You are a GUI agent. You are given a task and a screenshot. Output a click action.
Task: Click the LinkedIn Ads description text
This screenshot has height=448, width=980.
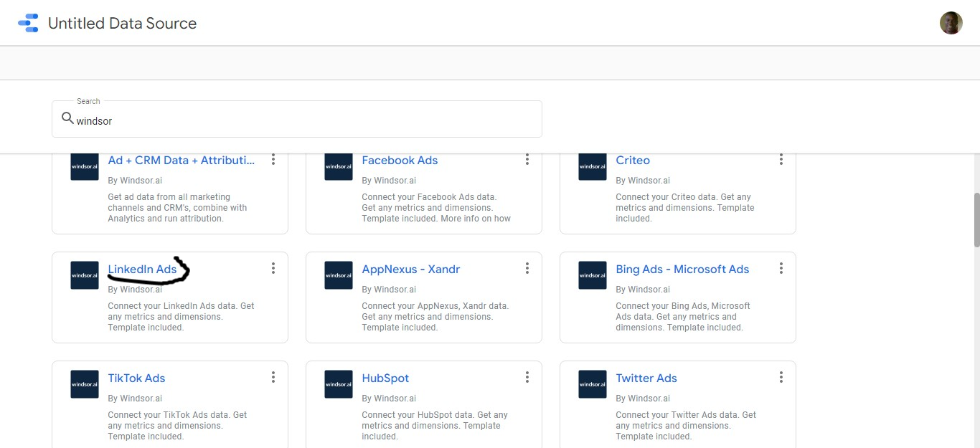[181, 317]
